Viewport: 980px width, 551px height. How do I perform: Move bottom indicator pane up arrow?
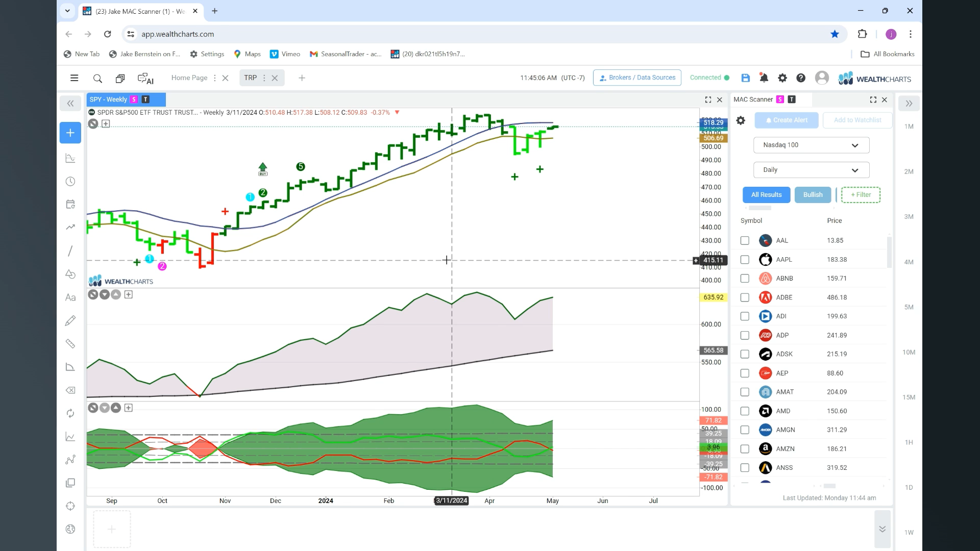click(x=116, y=408)
